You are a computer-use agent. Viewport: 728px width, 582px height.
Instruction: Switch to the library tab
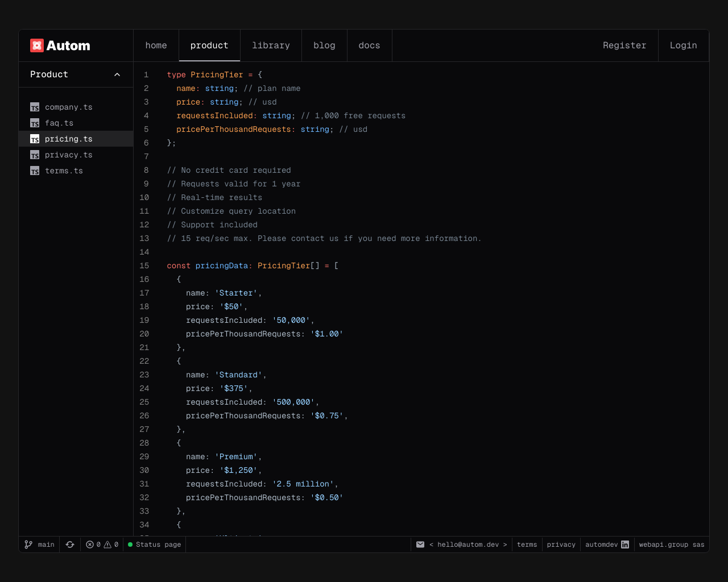click(271, 45)
